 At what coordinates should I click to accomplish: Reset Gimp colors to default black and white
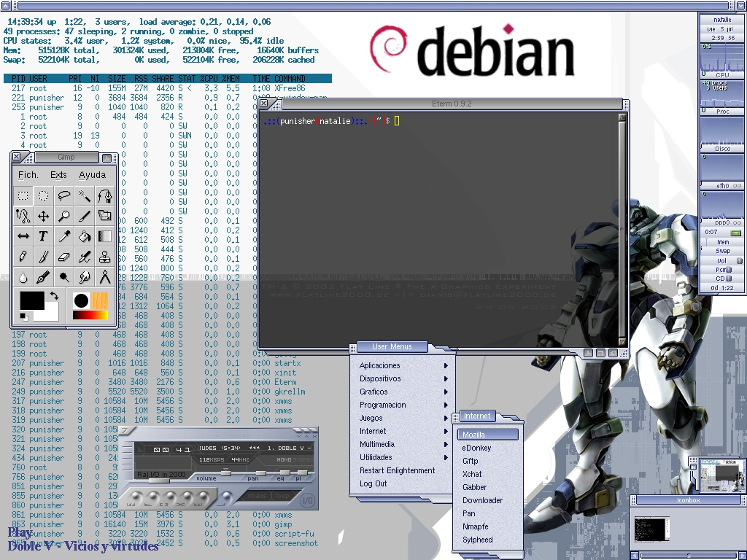pyautogui.click(x=23, y=316)
